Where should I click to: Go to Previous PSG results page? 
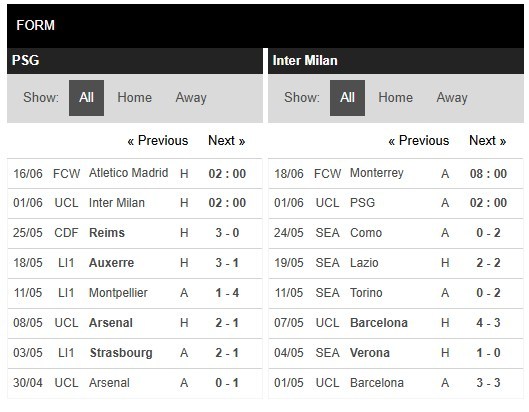coord(158,140)
